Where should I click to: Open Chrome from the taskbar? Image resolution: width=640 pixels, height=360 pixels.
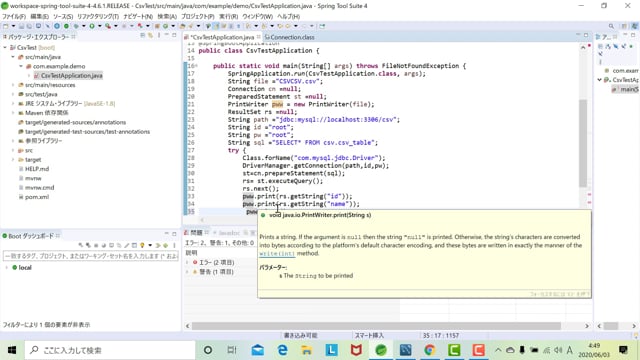click(x=429, y=350)
